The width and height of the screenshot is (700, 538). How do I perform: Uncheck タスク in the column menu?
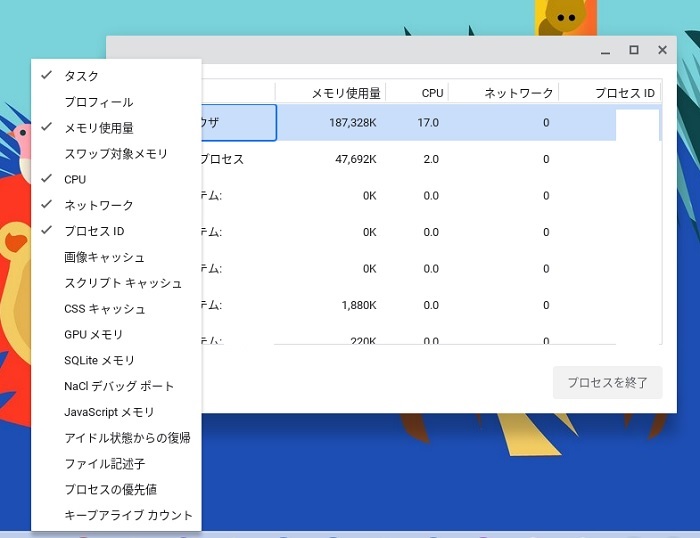[x=82, y=76]
